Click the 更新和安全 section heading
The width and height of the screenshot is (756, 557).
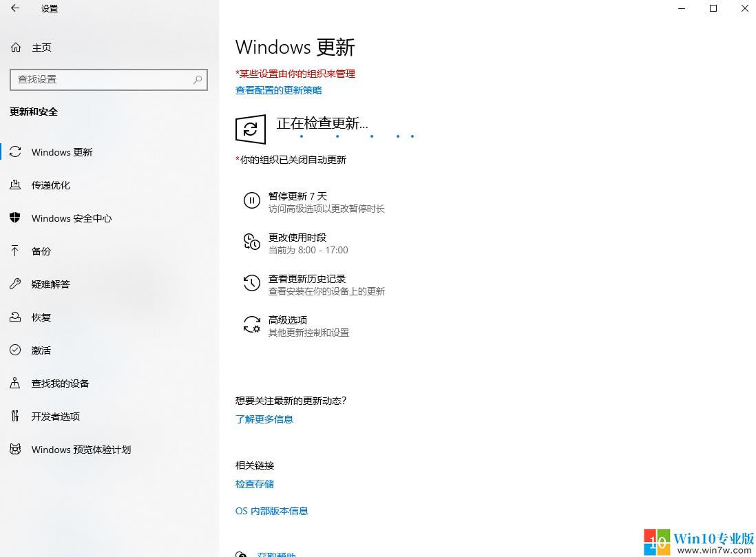[x=34, y=112]
